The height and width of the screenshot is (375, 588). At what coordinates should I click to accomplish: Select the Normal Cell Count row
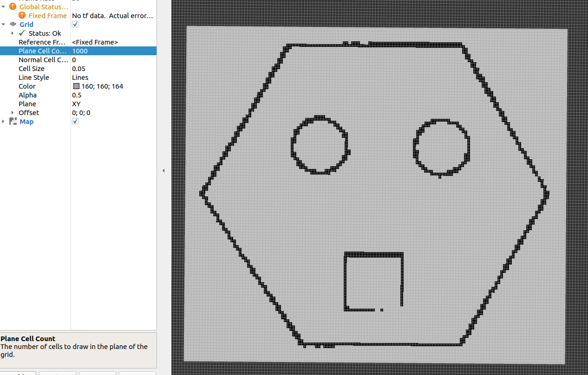(x=43, y=60)
